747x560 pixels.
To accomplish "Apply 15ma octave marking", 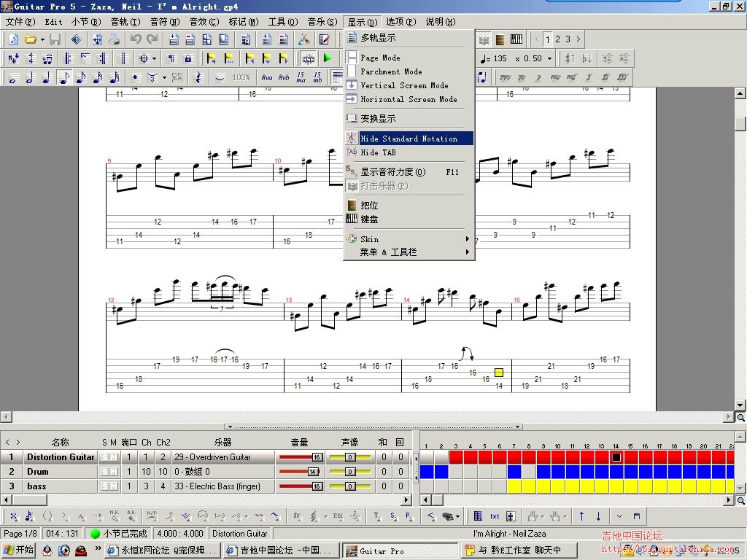I will pyautogui.click(x=301, y=77).
